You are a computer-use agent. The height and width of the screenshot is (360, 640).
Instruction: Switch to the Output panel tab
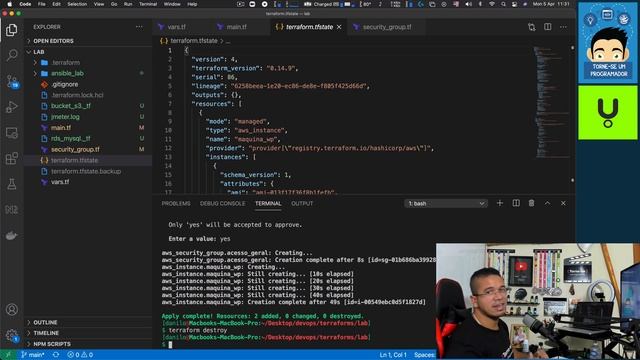point(302,203)
